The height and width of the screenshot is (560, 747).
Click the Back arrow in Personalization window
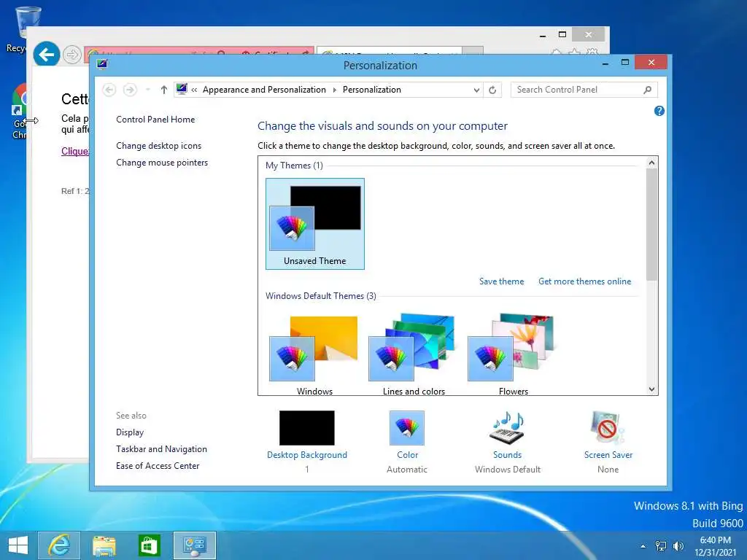pyautogui.click(x=109, y=90)
